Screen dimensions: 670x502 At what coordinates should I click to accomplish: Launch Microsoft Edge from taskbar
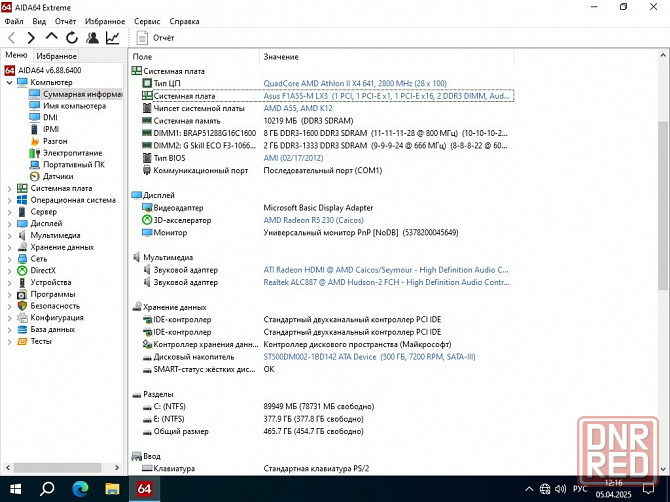pos(80,489)
